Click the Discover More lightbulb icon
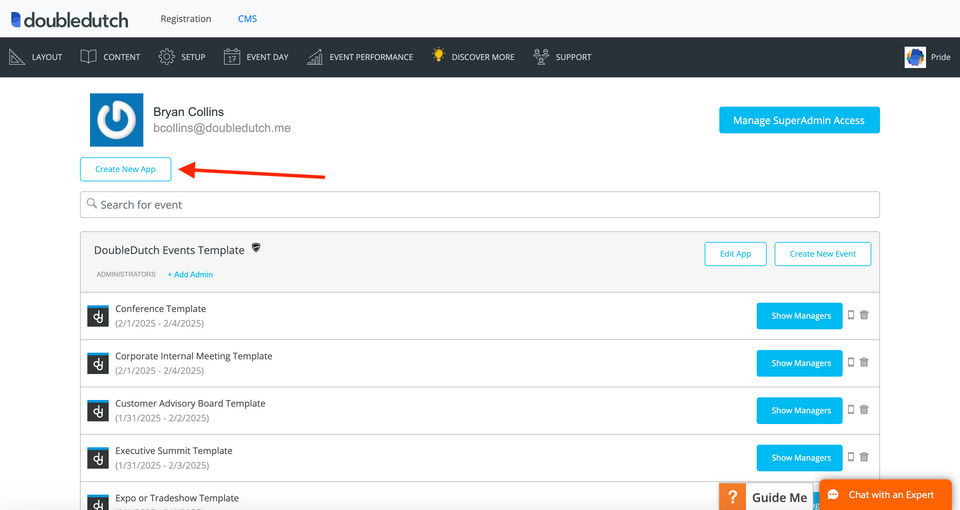This screenshot has width=960, height=510. tap(438, 54)
